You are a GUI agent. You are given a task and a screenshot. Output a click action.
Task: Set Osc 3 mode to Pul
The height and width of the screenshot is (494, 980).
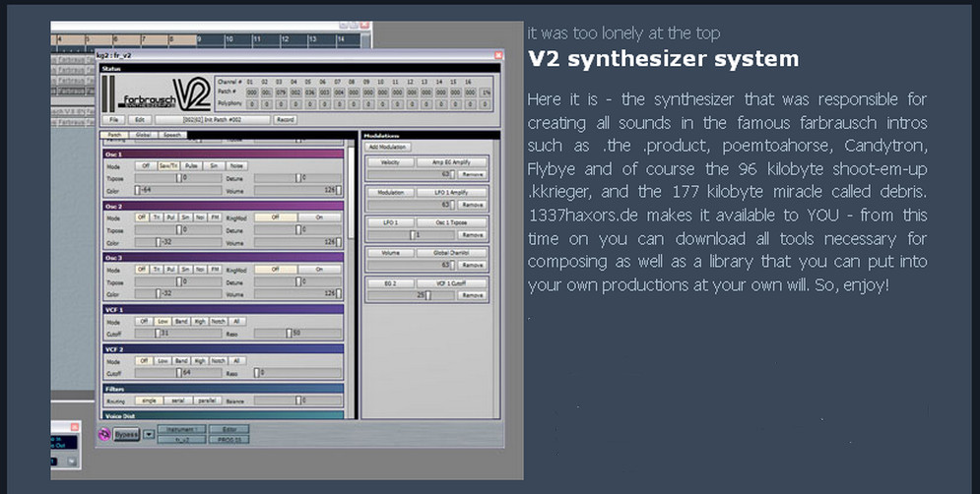171,270
